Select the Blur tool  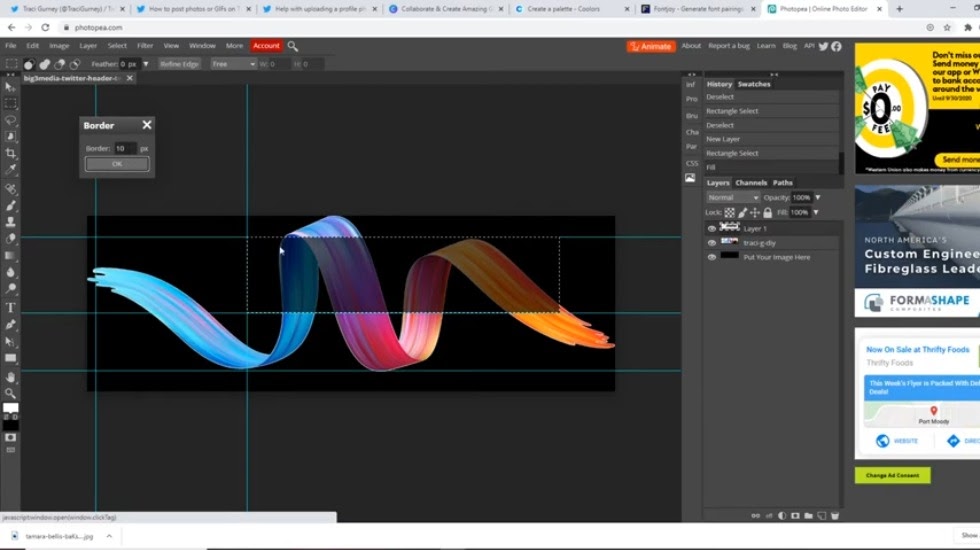(10, 272)
